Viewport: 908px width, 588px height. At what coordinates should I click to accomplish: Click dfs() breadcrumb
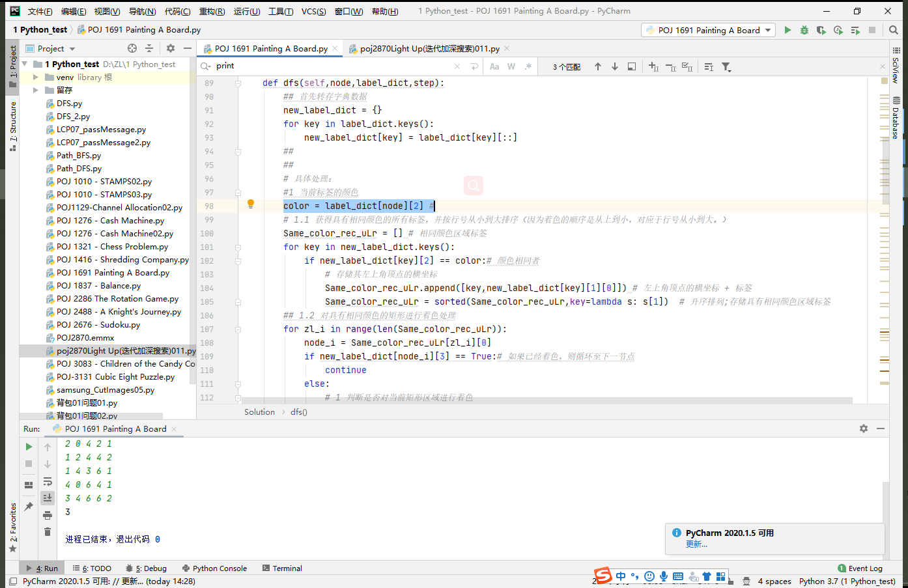(x=299, y=412)
